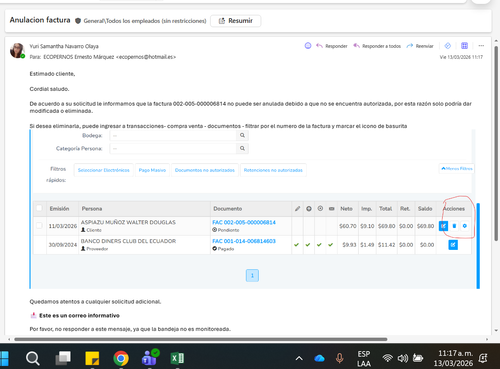Click the Pago Masivo quick filter
The width and height of the screenshot is (500, 369).
[x=152, y=170]
